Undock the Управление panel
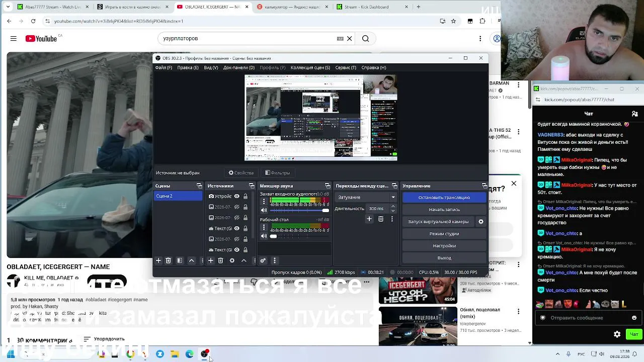Viewport: 644px width, 362px height. pyautogui.click(x=485, y=186)
